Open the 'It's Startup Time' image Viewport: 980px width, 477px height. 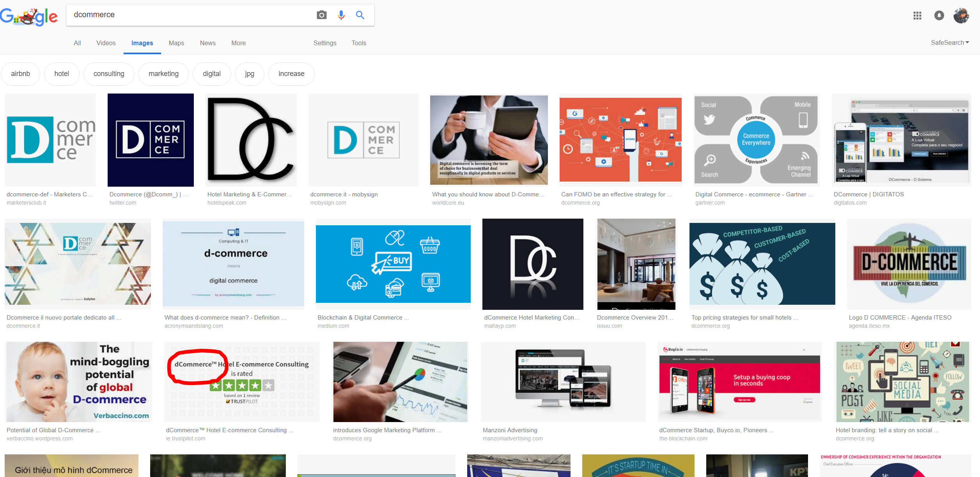pyautogui.click(x=638, y=466)
